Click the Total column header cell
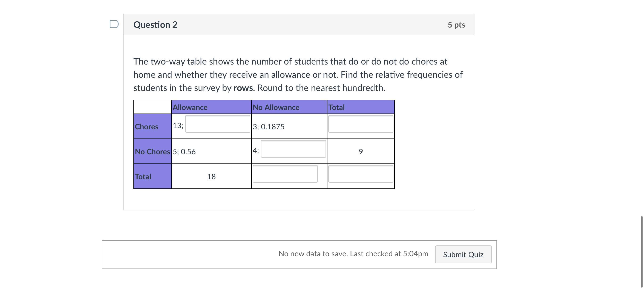Viewport: 644px width, 289px height. point(336,107)
